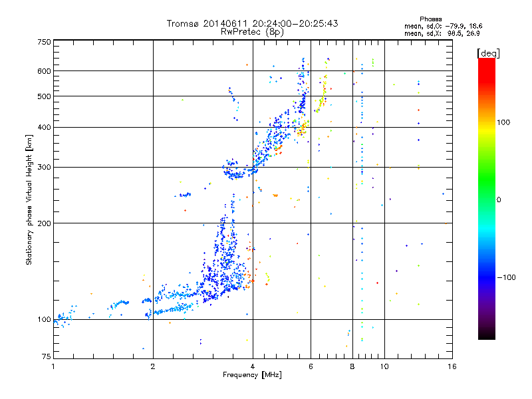Click the plot title "Tromsø 20140611 20:24:00-20:25:43"

pyautogui.click(x=252, y=23)
